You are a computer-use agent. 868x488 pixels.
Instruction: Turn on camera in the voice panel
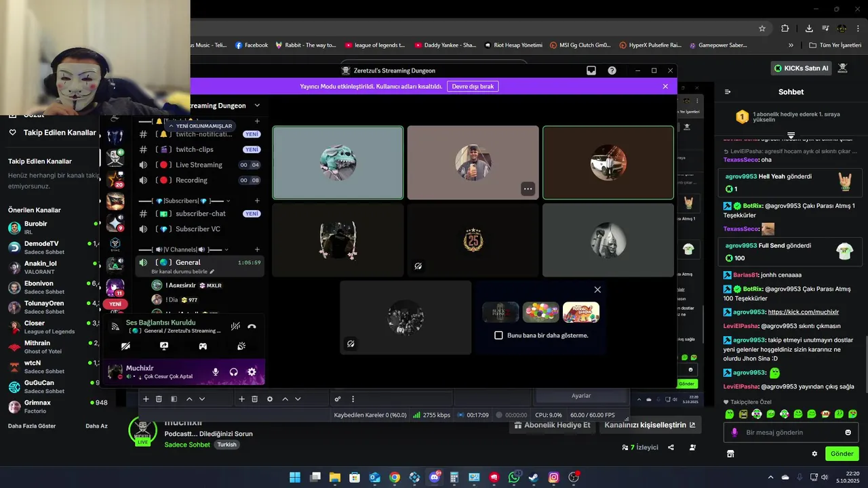[x=125, y=346]
